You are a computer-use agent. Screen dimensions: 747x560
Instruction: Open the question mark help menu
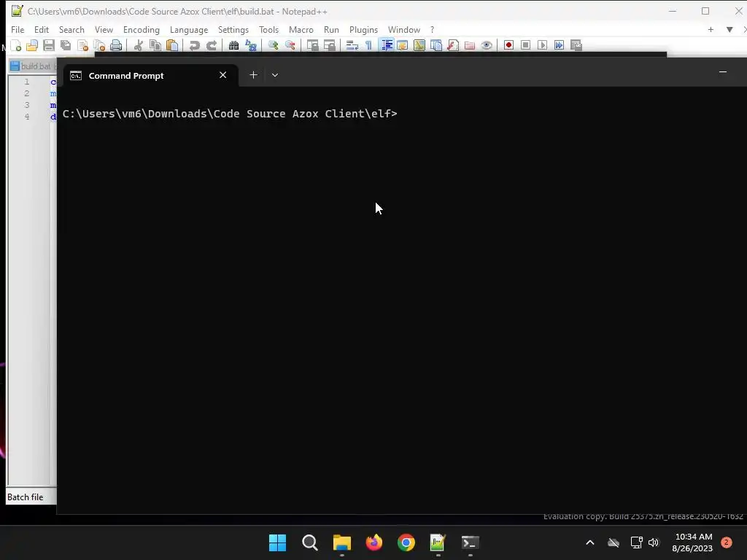click(433, 29)
